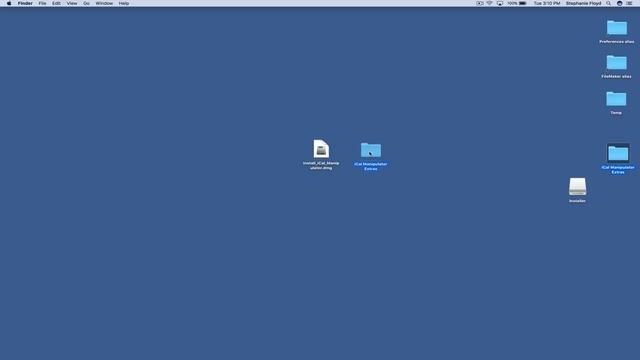Select iCal Manipulator Extras folder beside the dmg file

371,150
